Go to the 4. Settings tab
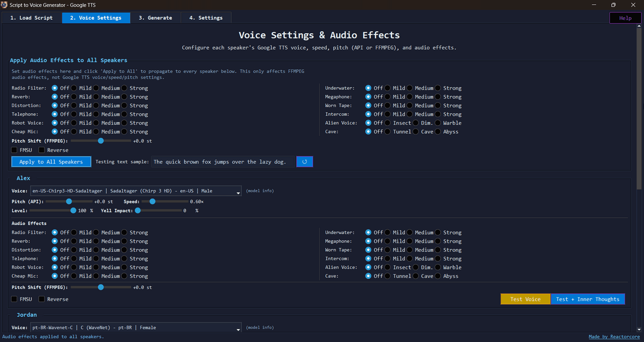Image resolution: width=644 pixels, height=342 pixels. [206, 18]
